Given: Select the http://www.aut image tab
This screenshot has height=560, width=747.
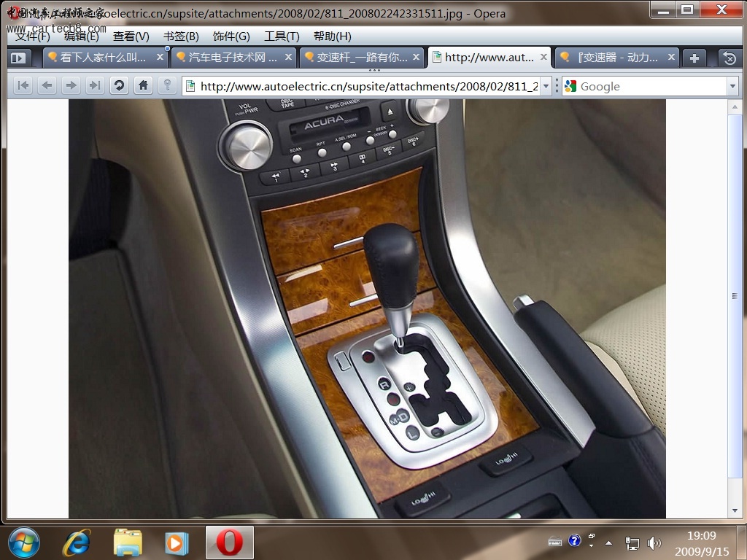Looking at the screenshot, I should [489, 58].
